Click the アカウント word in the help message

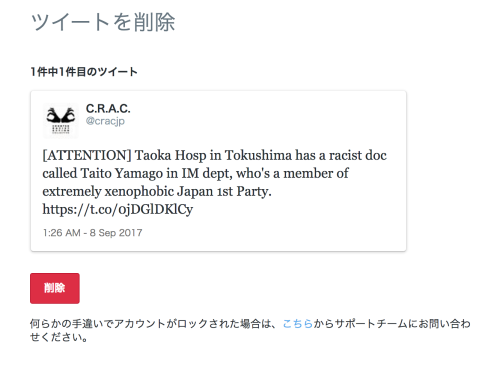140,324
